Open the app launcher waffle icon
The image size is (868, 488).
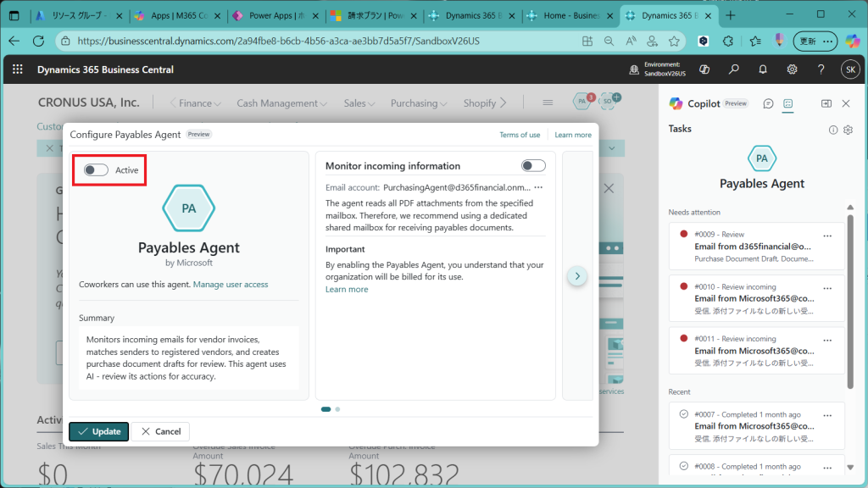tap(19, 69)
